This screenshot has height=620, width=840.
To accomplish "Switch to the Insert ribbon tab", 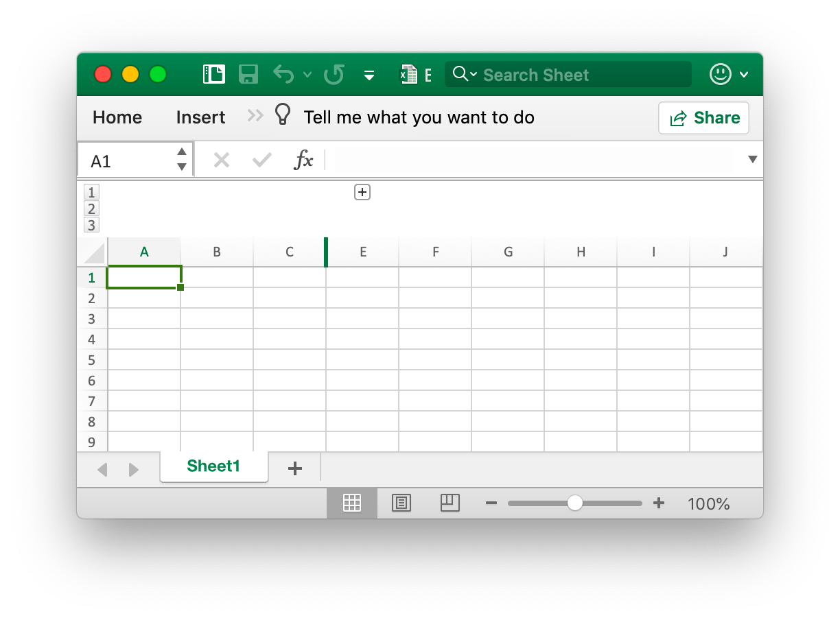I will tap(200, 117).
